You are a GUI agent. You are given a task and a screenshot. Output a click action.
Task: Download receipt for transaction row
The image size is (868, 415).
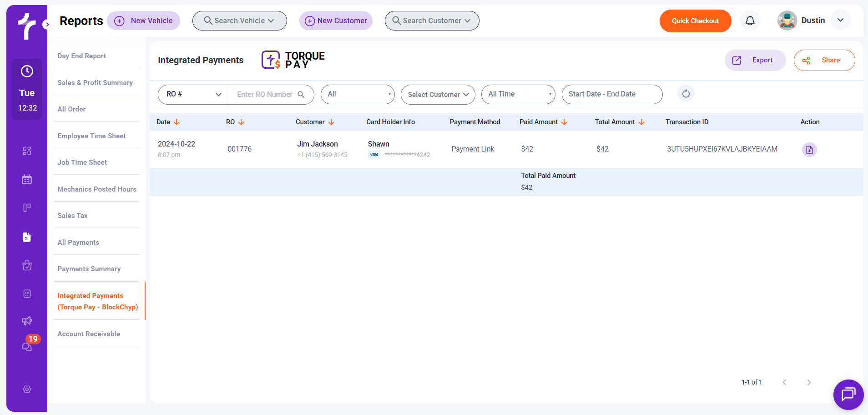click(x=809, y=150)
